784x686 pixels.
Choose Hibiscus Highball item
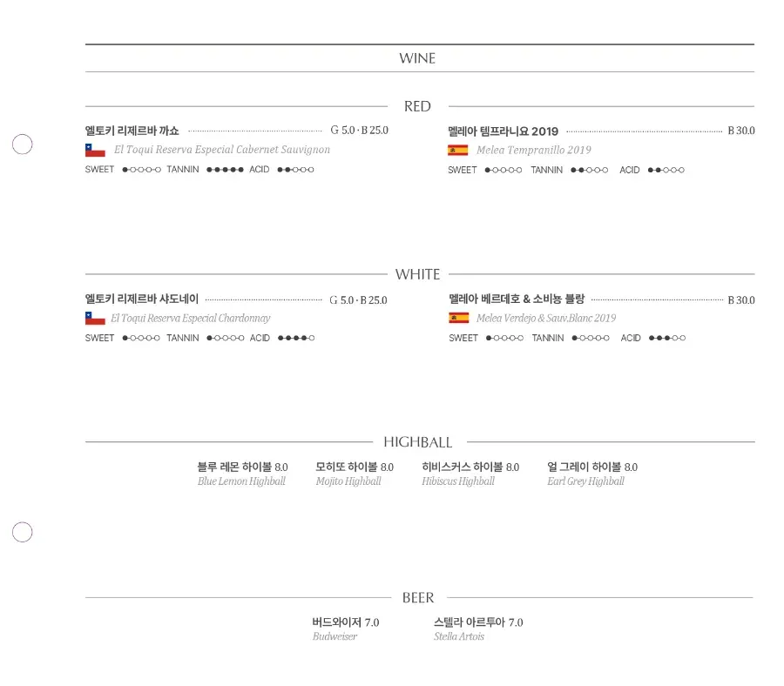click(x=470, y=474)
